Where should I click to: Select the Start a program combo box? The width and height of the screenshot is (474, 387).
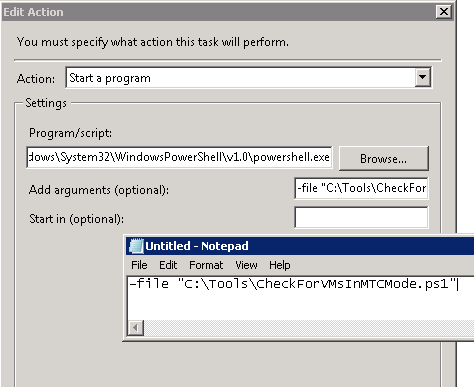[249, 78]
